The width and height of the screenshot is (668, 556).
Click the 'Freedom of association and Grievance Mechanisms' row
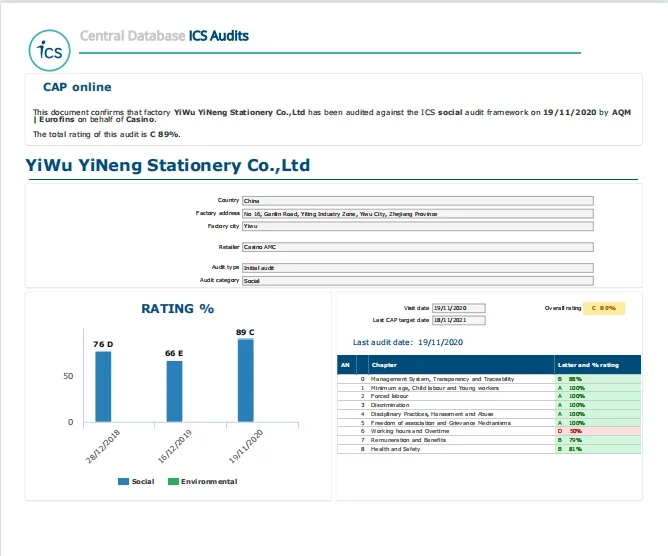(489, 423)
